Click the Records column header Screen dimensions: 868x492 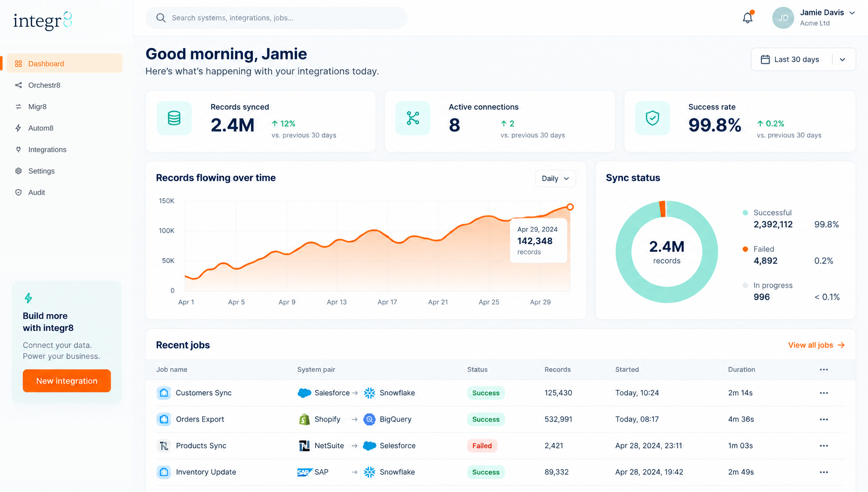click(557, 369)
